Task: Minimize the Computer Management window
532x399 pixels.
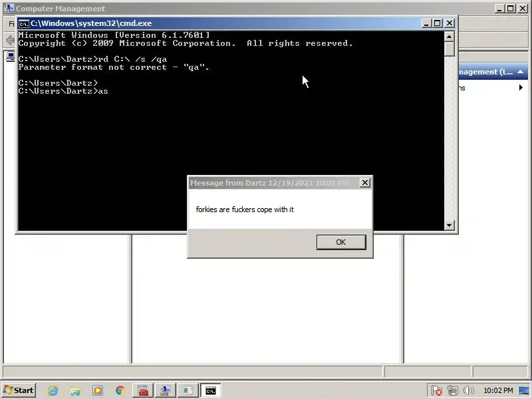Action: pyautogui.click(x=499, y=9)
